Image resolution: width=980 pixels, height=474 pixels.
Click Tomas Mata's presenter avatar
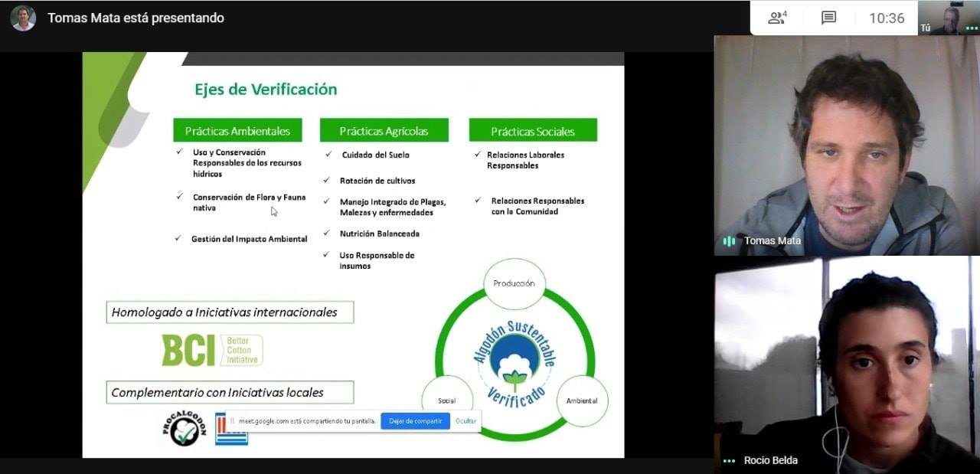pyautogui.click(x=23, y=18)
